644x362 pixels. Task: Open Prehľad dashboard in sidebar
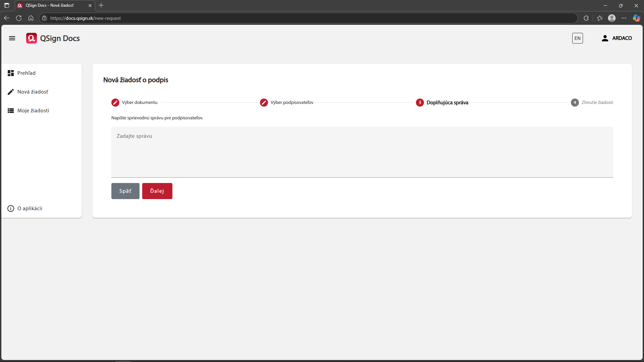pos(26,73)
